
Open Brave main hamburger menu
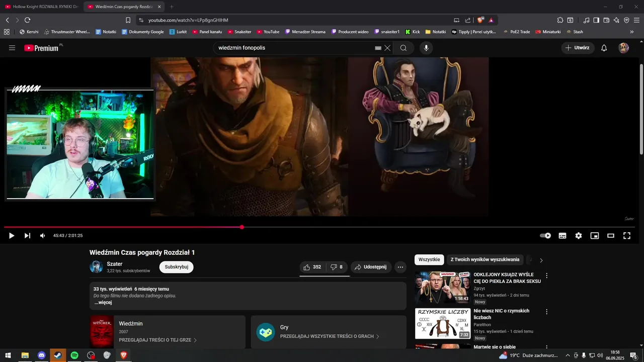[636, 20]
